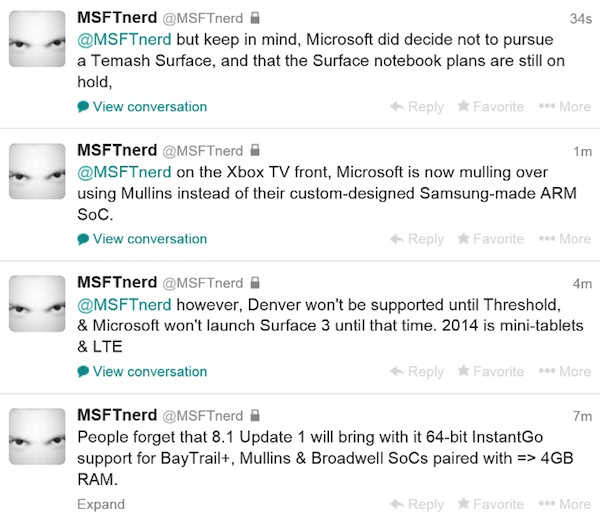This screenshot has width=600, height=523.
Task: Reply to the 8.1 Update 1 tweet
Action: coord(417,504)
